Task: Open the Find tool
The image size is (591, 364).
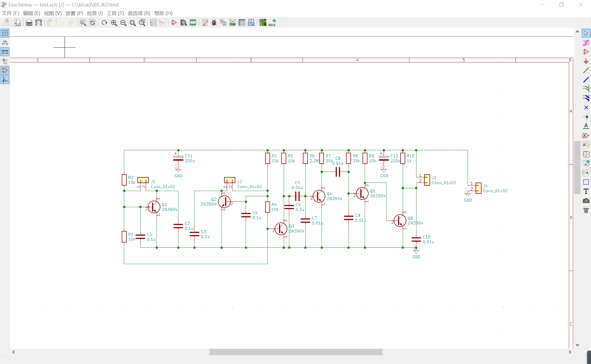Action: (x=83, y=22)
